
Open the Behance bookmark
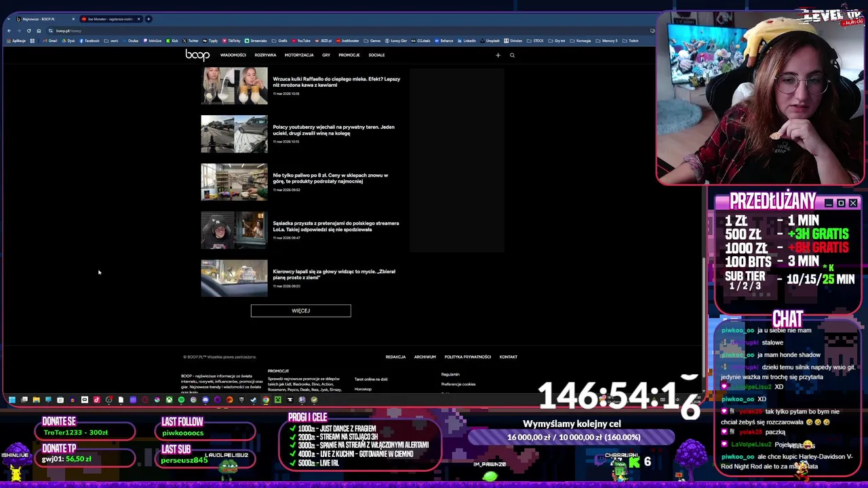(x=444, y=41)
